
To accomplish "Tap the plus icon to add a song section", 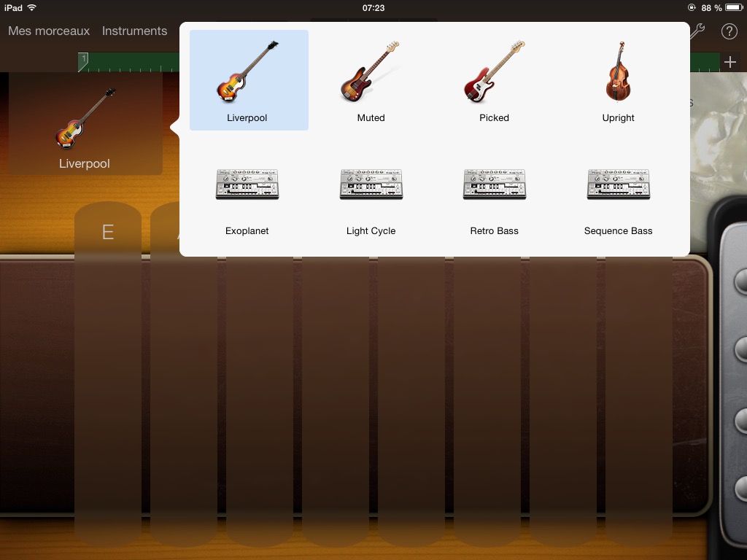I will (729, 62).
